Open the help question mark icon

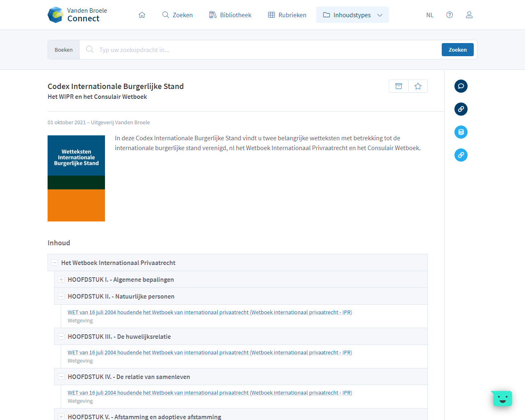[x=450, y=15]
